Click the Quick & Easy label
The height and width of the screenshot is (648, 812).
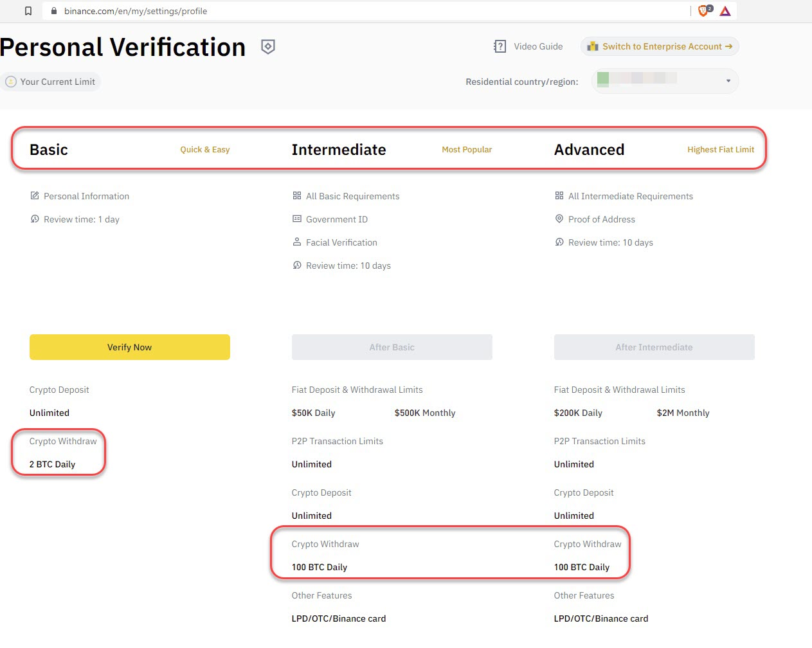tap(205, 150)
